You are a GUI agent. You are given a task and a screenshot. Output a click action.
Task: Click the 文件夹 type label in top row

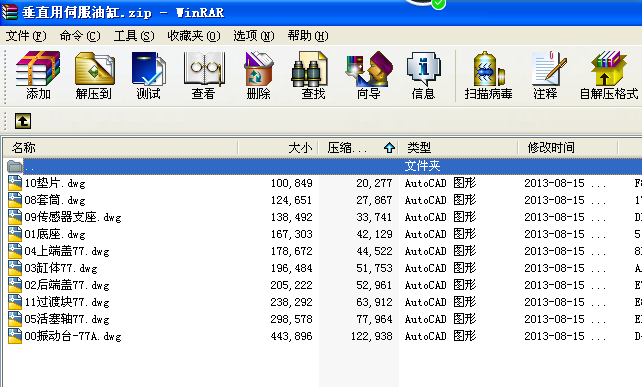(422, 166)
